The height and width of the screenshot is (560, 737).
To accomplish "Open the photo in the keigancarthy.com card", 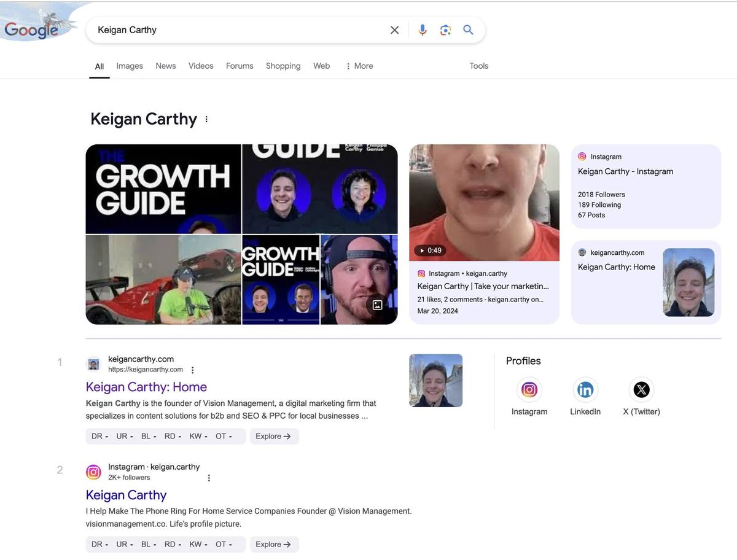I will pyautogui.click(x=688, y=282).
